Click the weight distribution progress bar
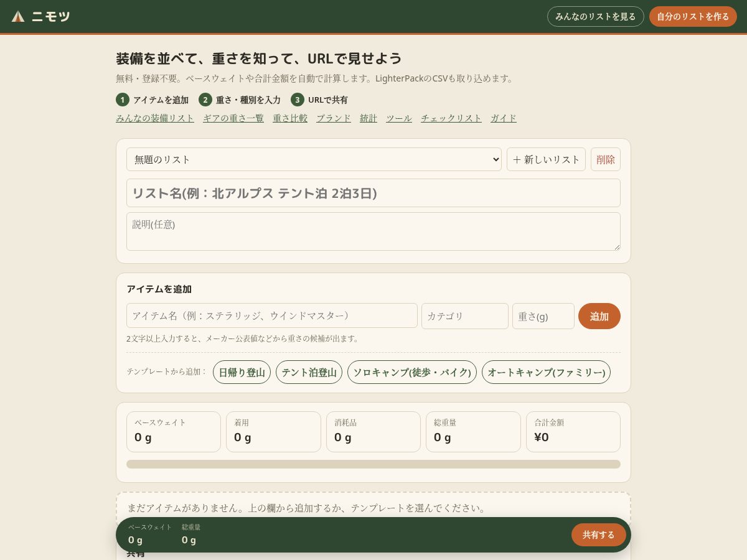The height and width of the screenshot is (560, 747). pyautogui.click(x=374, y=464)
